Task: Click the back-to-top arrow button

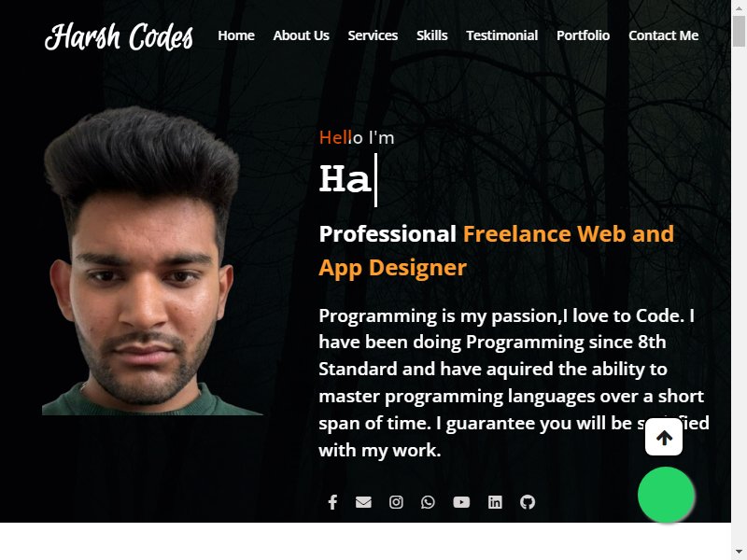Action: coord(664,437)
